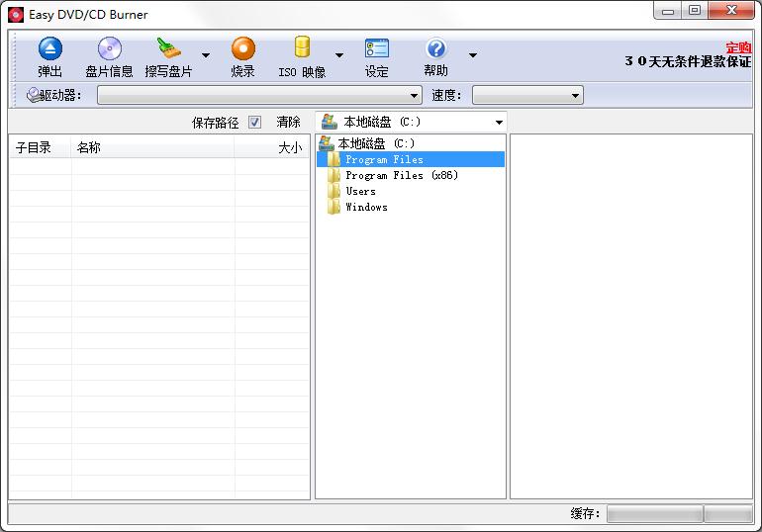Click the Eject (弹出) toolbar icon
This screenshot has width=762, height=532.
coord(49,48)
